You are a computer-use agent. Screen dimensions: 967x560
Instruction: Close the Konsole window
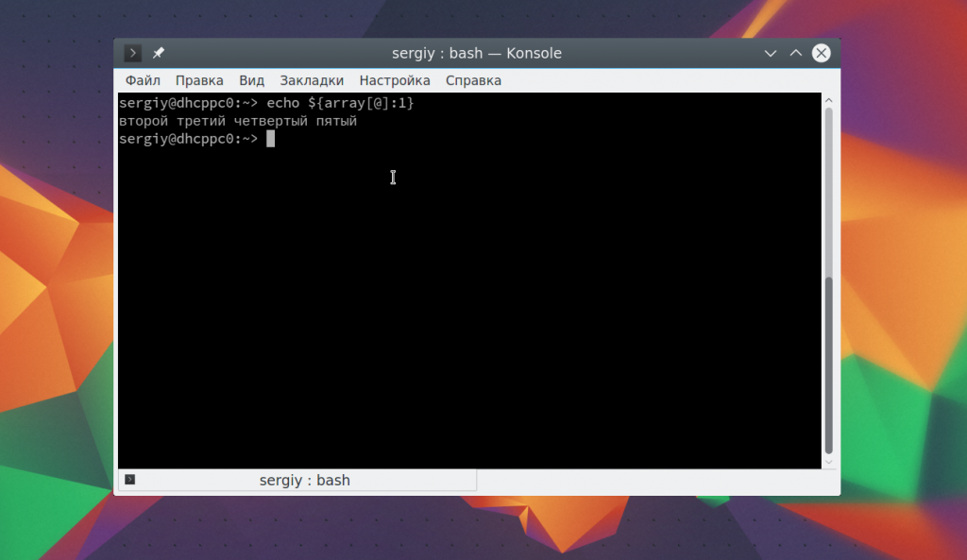[x=822, y=53]
